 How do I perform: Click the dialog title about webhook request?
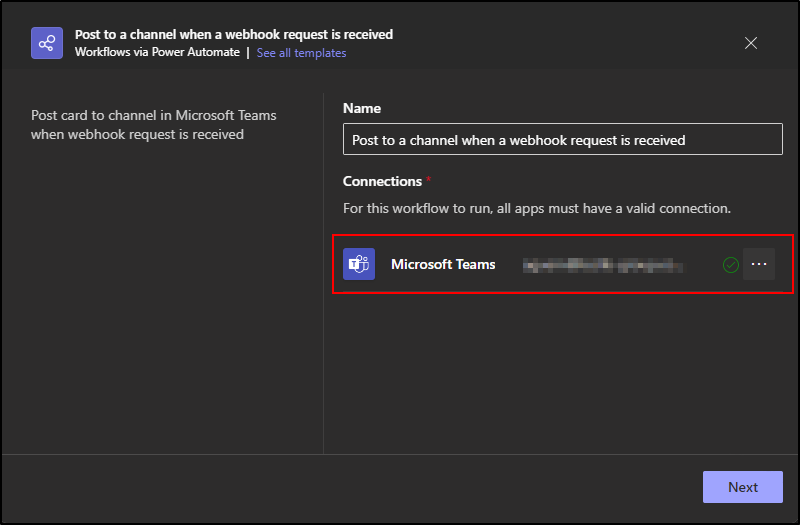coord(234,34)
